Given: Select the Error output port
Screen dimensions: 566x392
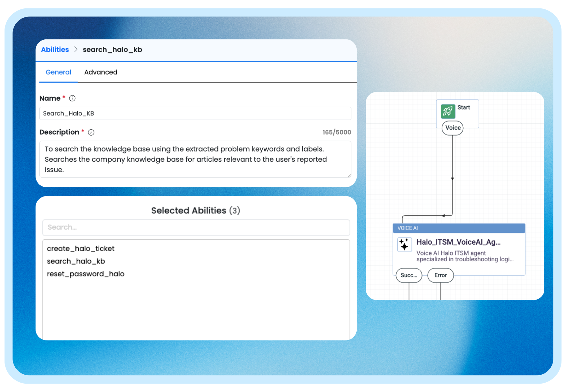Looking at the screenshot, I should pyautogui.click(x=440, y=275).
